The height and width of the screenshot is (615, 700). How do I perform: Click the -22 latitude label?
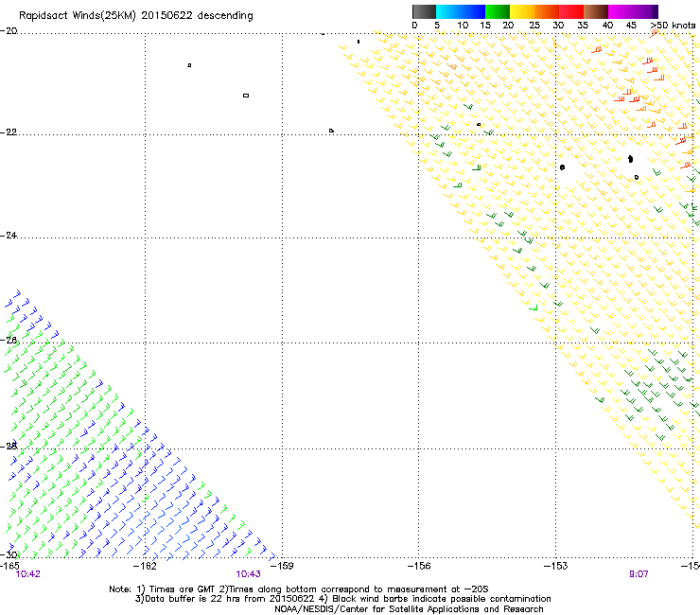pos(9,132)
